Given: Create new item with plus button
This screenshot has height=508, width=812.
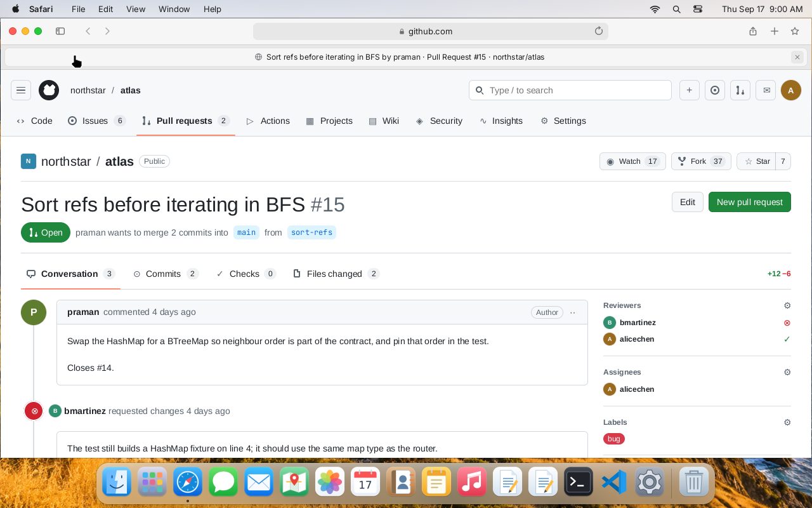Looking at the screenshot, I should click(x=689, y=90).
